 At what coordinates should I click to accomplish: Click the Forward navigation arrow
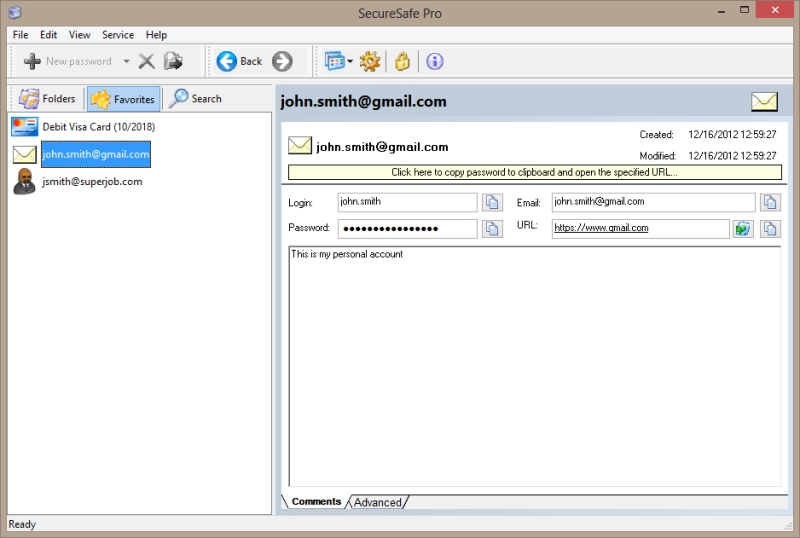282,61
